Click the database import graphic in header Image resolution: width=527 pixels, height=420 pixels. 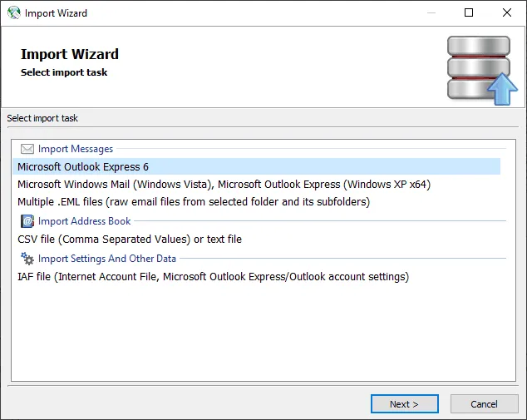[x=481, y=69]
